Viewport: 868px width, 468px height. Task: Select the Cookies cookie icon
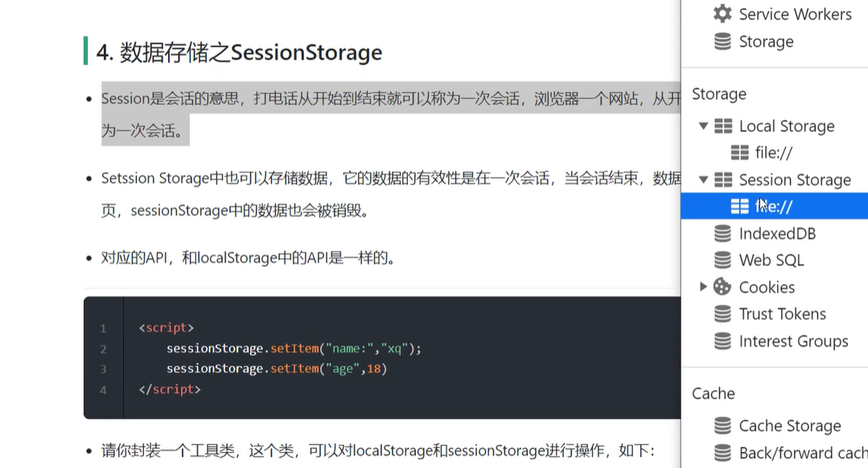(x=722, y=287)
